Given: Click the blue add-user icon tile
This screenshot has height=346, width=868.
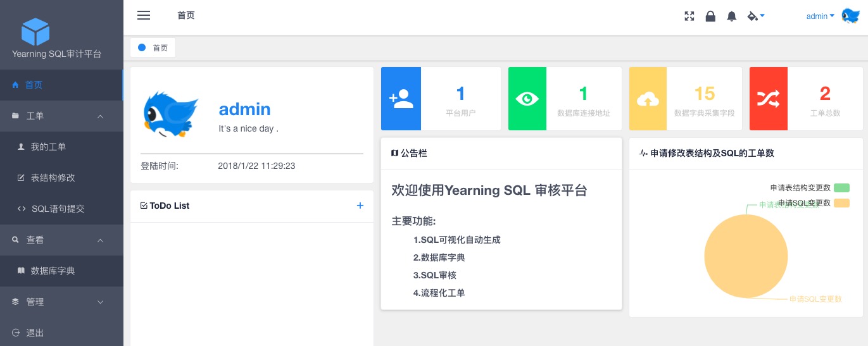Looking at the screenshot, I should (401, 99).
